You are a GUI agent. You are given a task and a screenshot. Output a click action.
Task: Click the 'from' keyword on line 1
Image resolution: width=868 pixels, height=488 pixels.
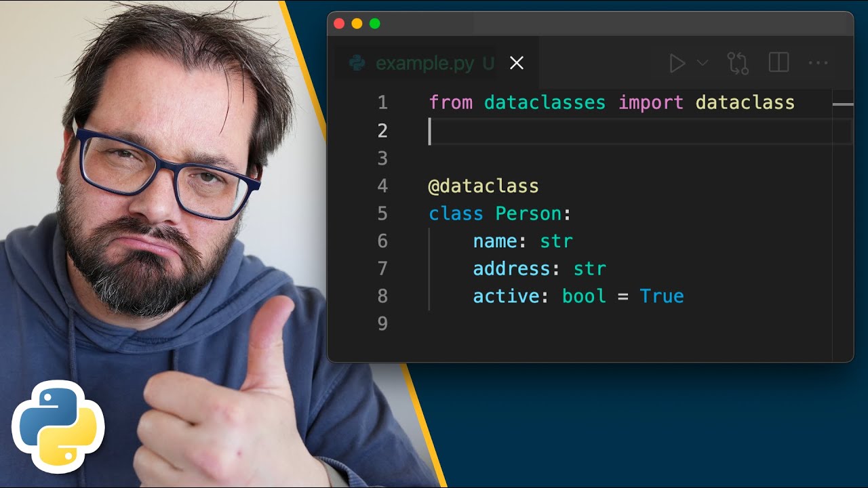(450, 102)
